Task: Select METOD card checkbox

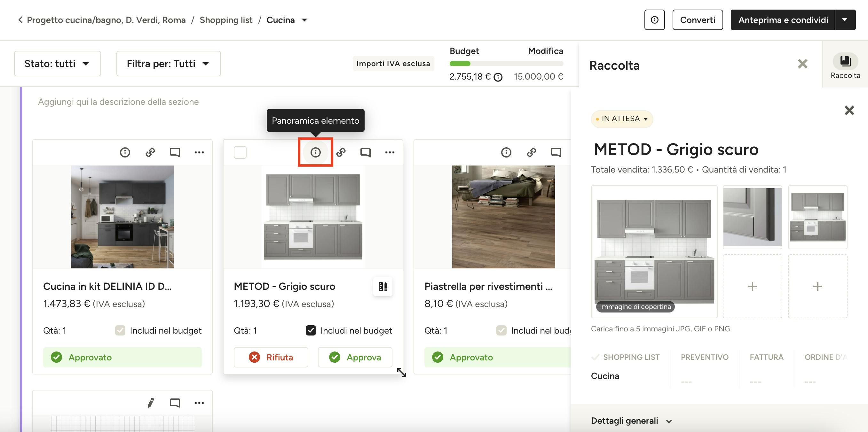Action: click(x=240, y=152)
